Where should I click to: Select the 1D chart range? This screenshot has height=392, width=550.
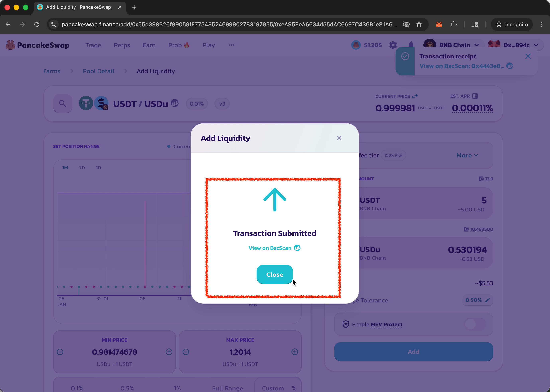(98, 168)
